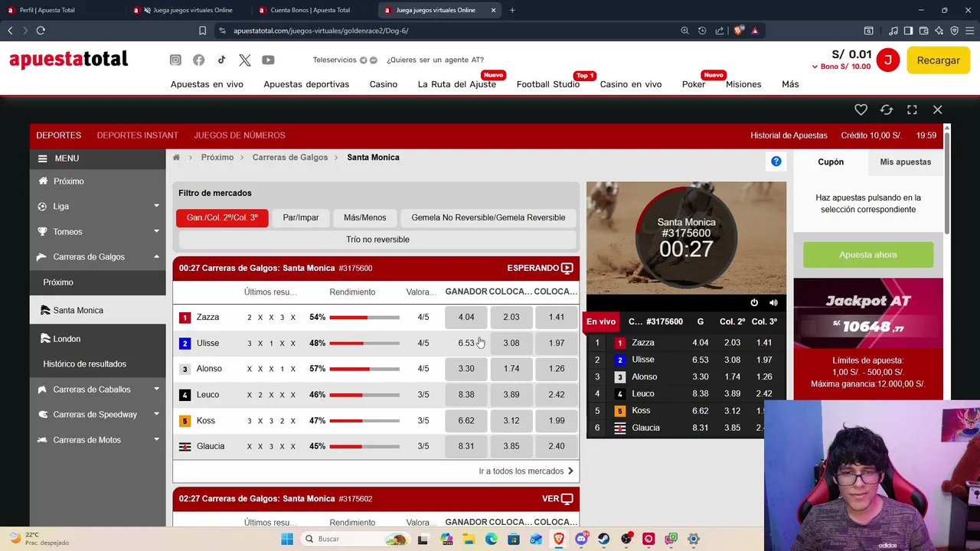Open the X (Twitter) social icon

click(x=244, y=60)
